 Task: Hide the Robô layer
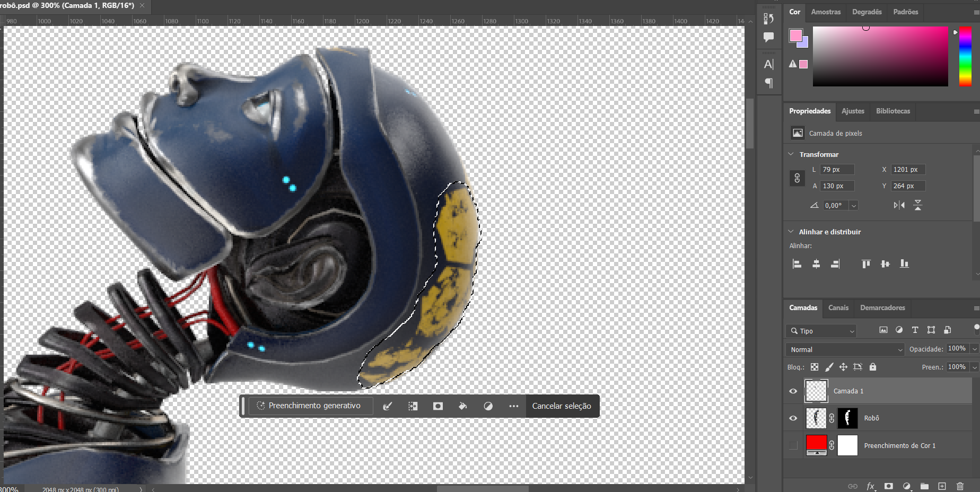(793, 418)
